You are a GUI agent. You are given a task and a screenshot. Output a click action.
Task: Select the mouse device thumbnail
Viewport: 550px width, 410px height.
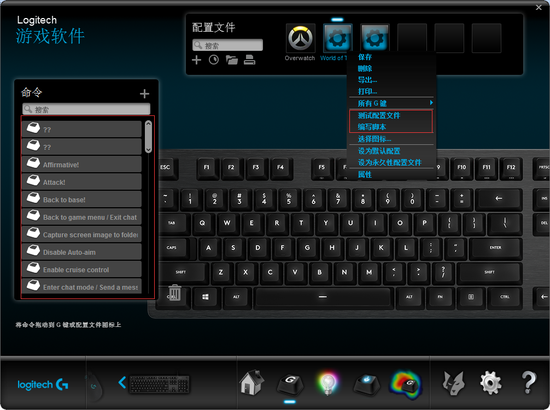click(x=94, y=386)
